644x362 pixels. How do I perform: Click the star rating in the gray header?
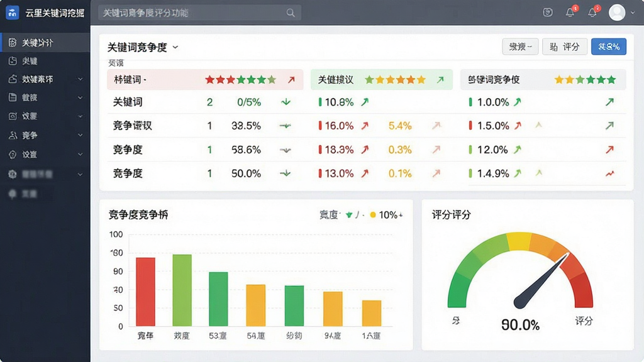click(x=586, y=80)
